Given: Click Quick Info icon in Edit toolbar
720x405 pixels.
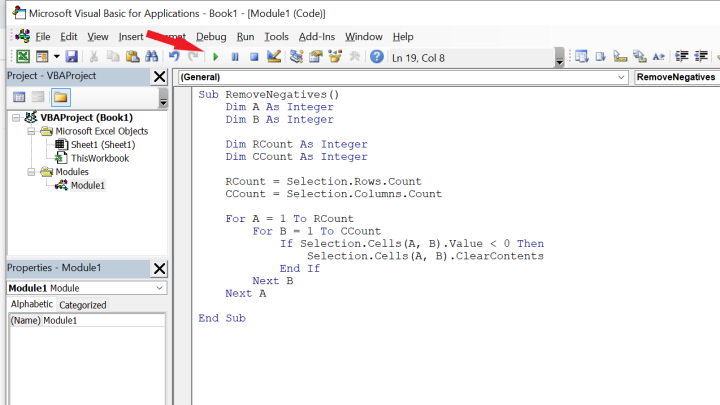Looking at the screenshot, I should (x=620, y=56).
